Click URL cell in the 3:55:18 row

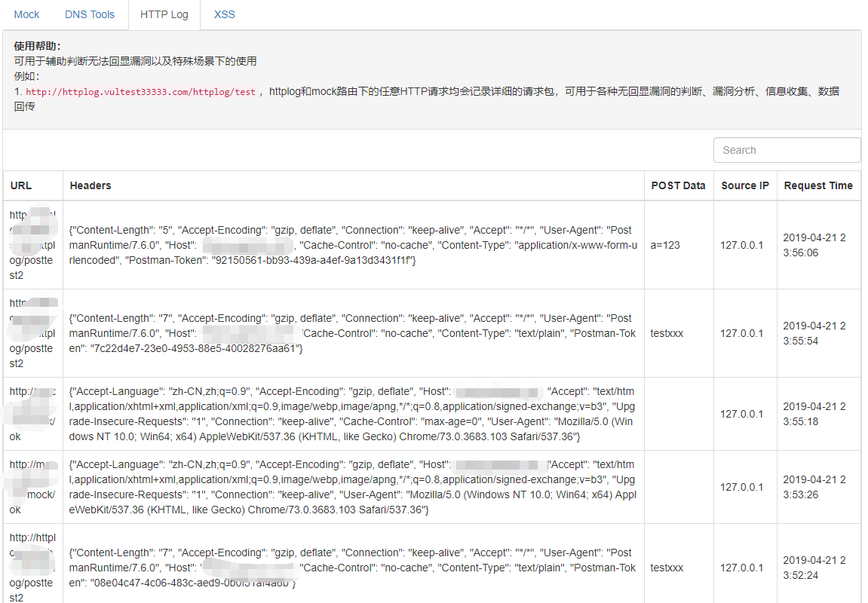(32, 414)
